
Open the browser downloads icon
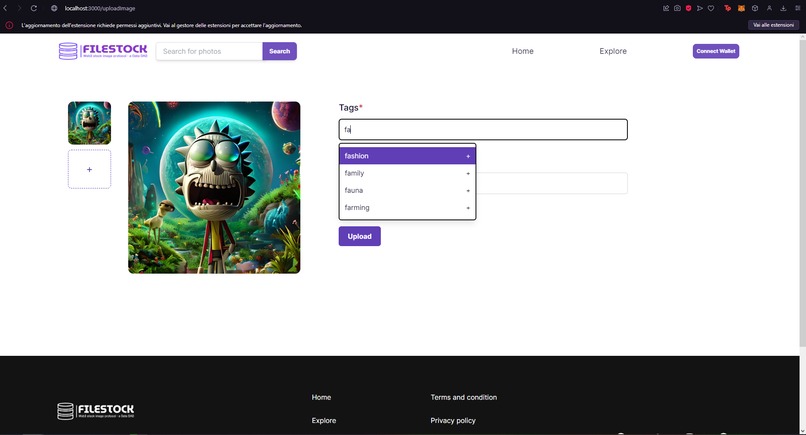(x=783, y=8)
